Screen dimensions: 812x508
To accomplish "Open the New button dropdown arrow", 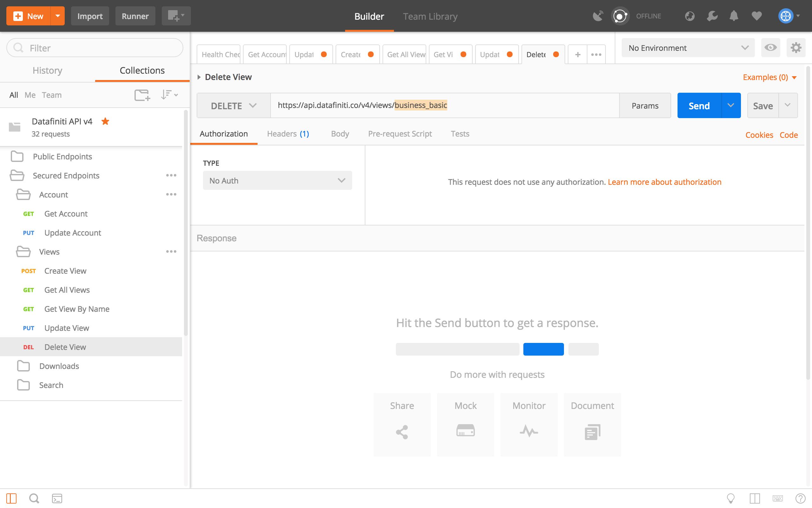I will click(58, 16).
